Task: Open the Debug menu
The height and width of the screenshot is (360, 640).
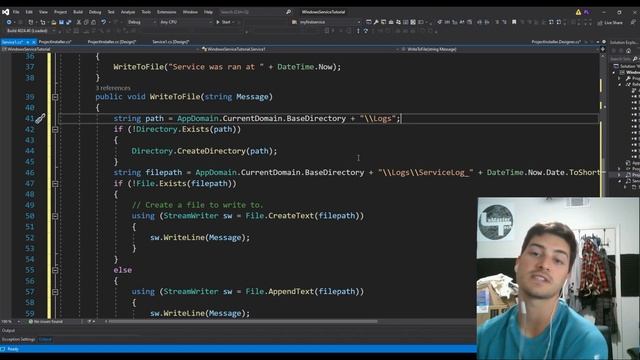Action: click(x=95, y=12)
